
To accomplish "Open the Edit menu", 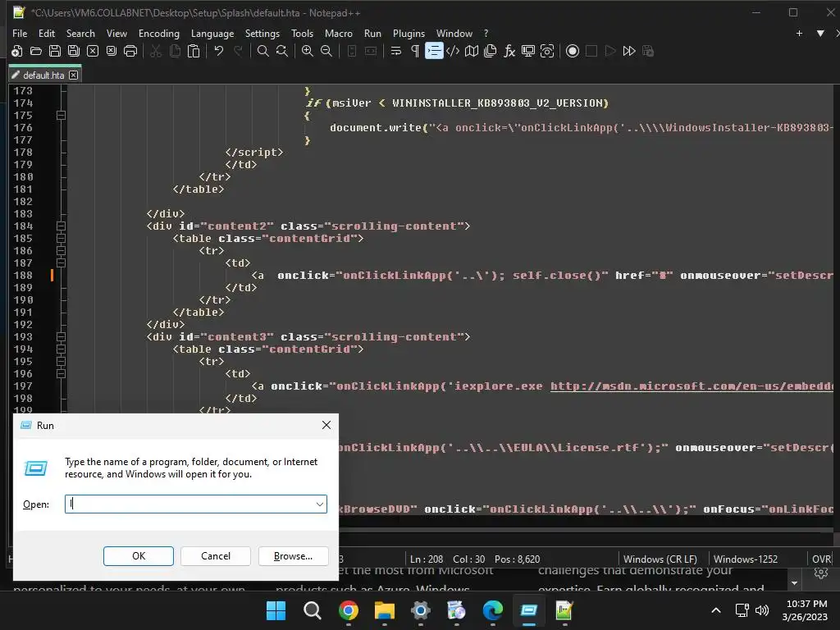I will coord(47,33).
